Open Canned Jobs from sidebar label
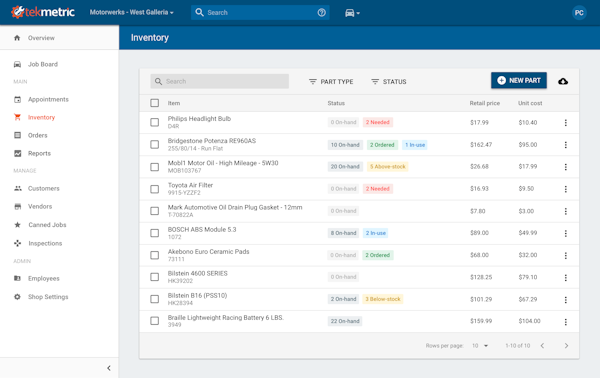 click(x=47, y=225)
